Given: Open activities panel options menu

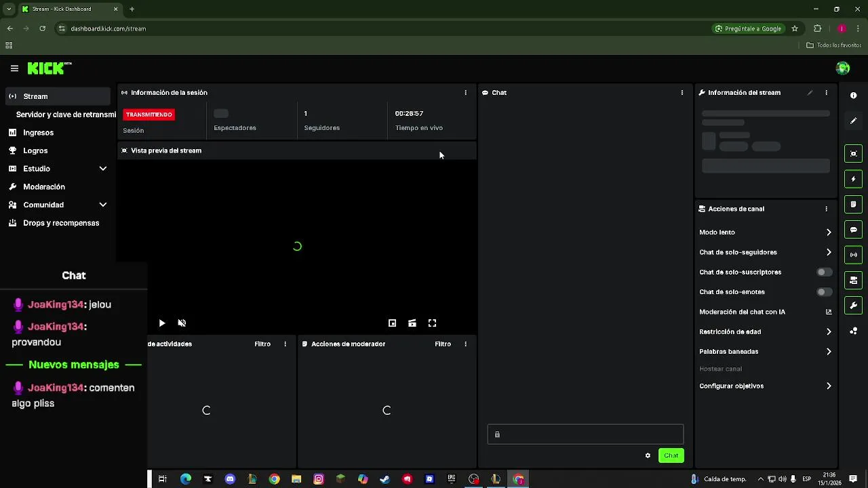Looking at the screenshot, I should 285,344.
